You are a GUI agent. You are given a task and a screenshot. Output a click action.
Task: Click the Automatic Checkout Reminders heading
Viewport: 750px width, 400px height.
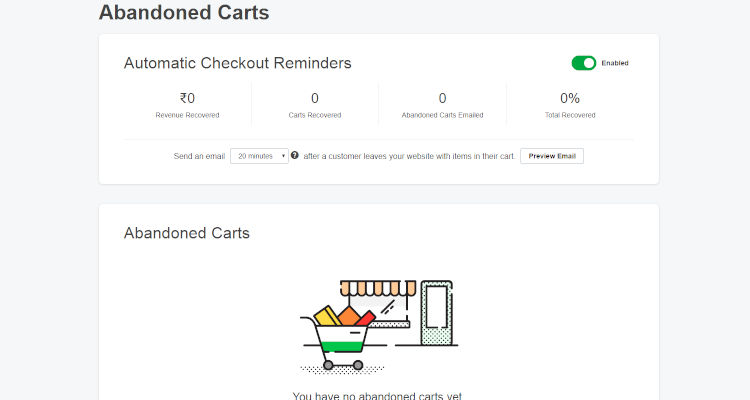click(x=237, y=63)
